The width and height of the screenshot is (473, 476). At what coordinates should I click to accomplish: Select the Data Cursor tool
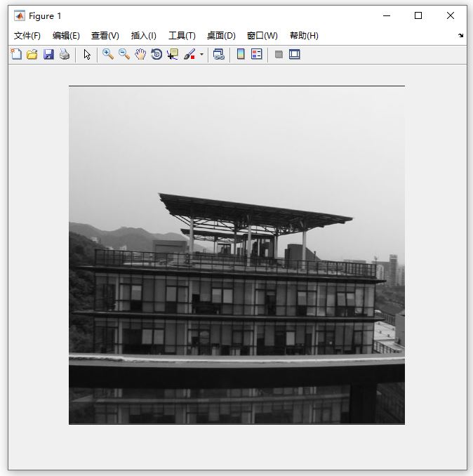(x=173, y=54)
